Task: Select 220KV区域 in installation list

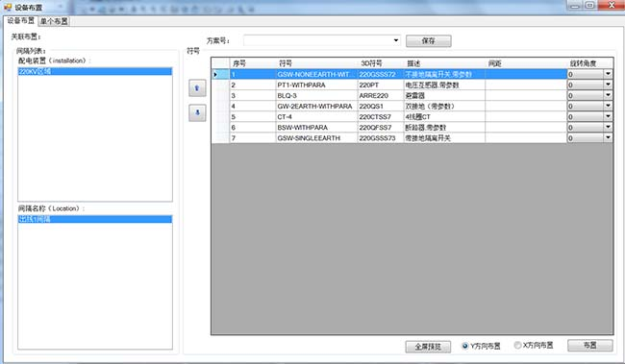Action: pos(95,71)
